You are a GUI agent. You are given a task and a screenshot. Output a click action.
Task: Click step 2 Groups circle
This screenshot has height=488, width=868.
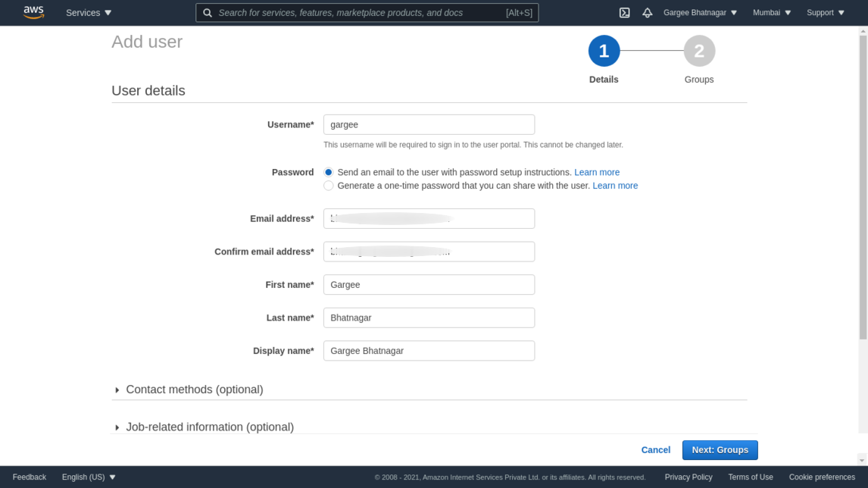699,52
